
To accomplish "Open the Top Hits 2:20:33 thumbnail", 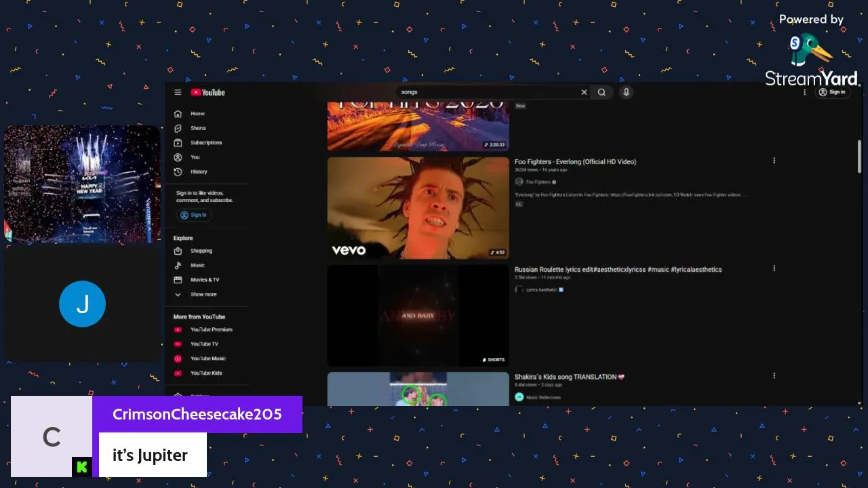I will 418,125.
